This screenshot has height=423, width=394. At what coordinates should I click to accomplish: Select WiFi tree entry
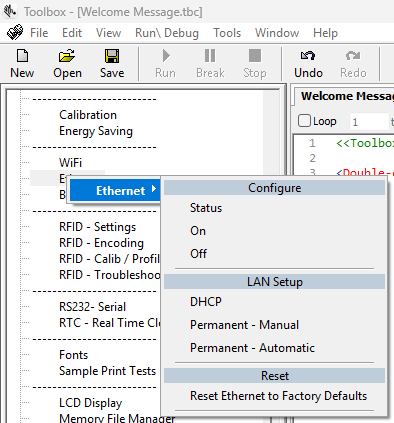tap(70, 163)
